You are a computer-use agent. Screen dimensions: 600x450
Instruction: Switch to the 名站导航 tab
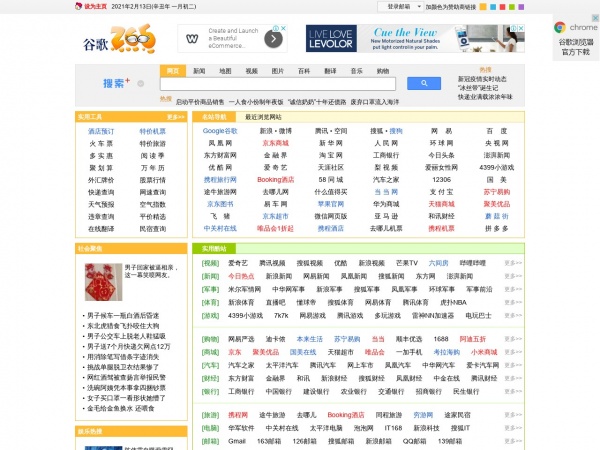tap(214, 117)
